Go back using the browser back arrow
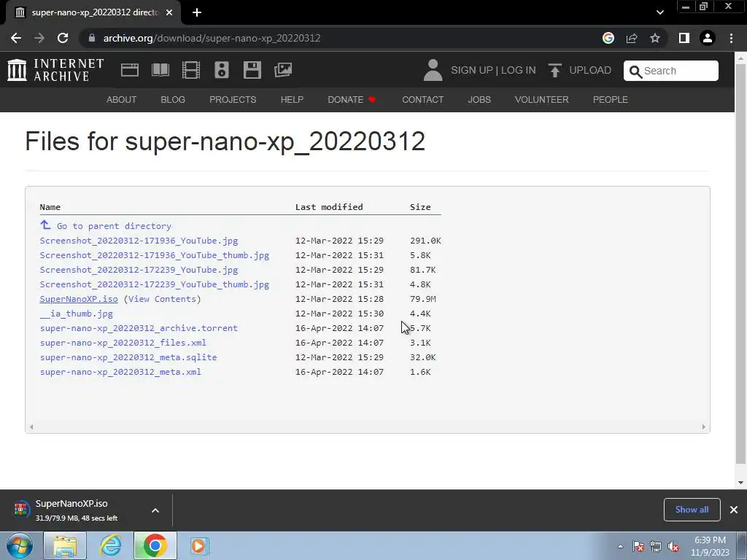The height and width of the screenshot is (560, 747). [16, 38]
